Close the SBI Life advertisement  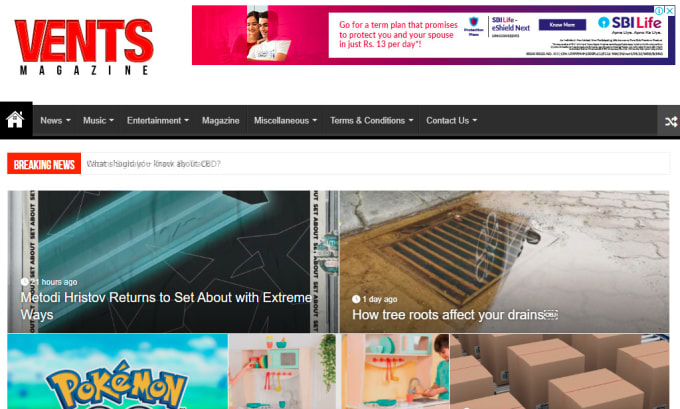pyautogui.click(x=670, y=11)
